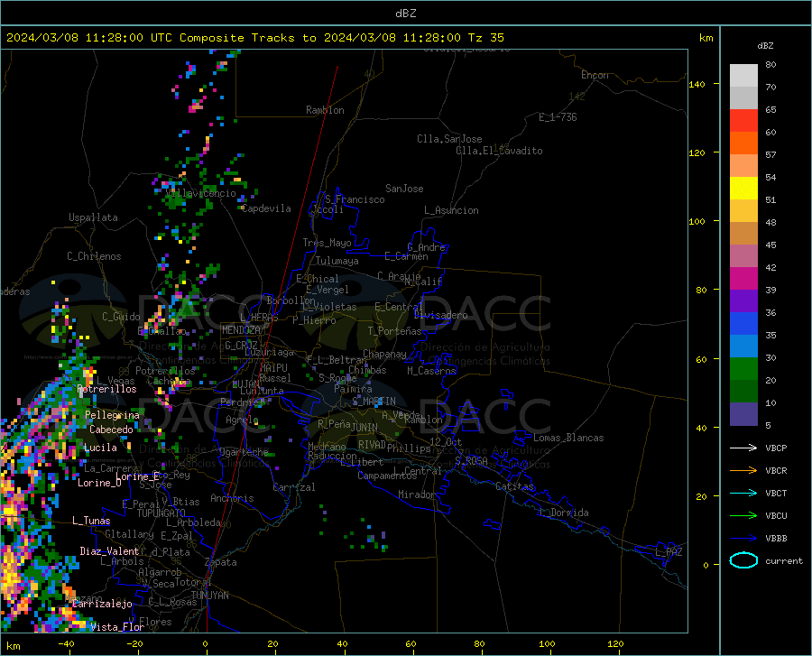Viewport: 812px width, 656px height.
Task: Select the light blue 30-35 dBZ swatch
Action: pyautogui.click(x=743, y=346)
